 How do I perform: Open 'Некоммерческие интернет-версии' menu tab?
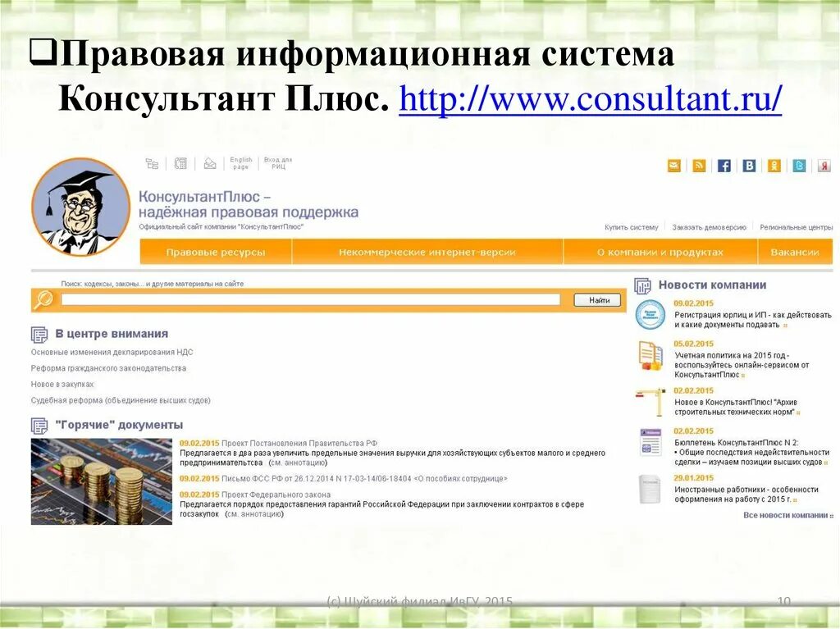(x=427, y=252)
